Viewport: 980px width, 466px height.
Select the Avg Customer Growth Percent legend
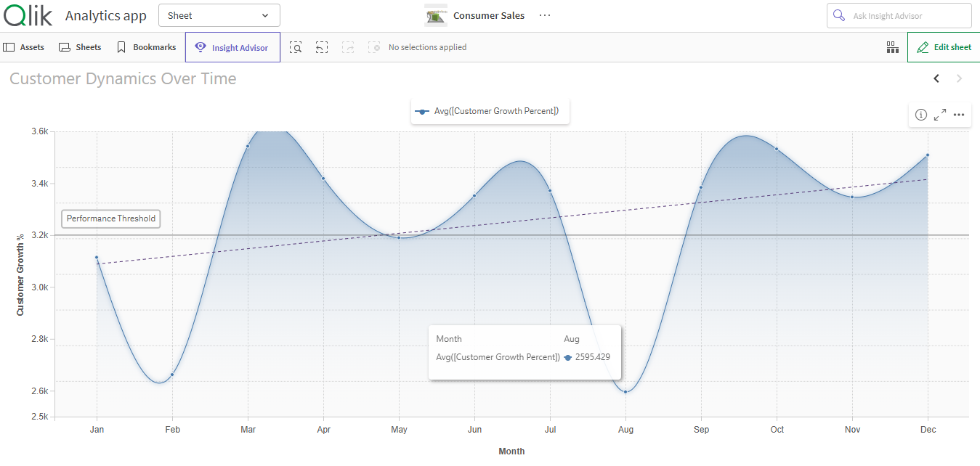pyautogui.click(x=490, y=111)
